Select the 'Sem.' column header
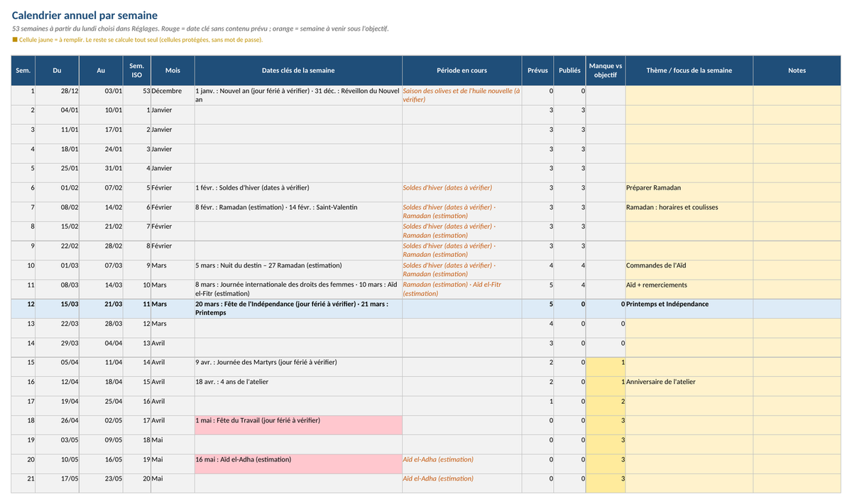 click(x=23, y=70)
